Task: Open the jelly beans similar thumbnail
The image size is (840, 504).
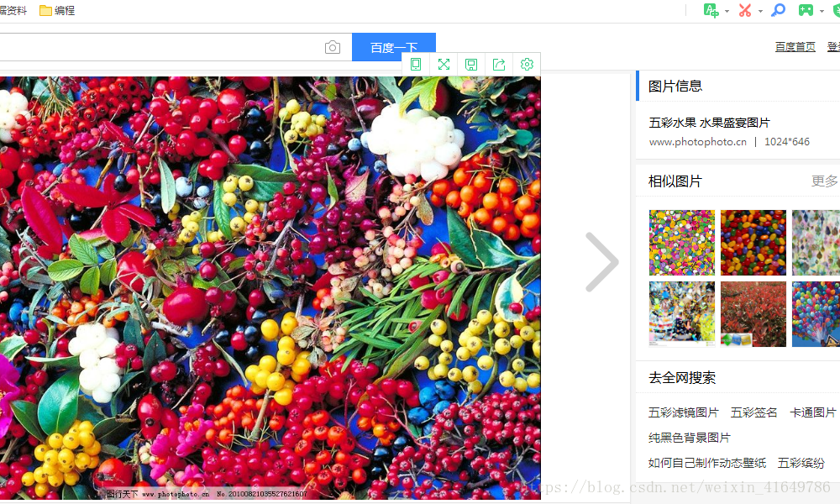Action: (753, 243)
